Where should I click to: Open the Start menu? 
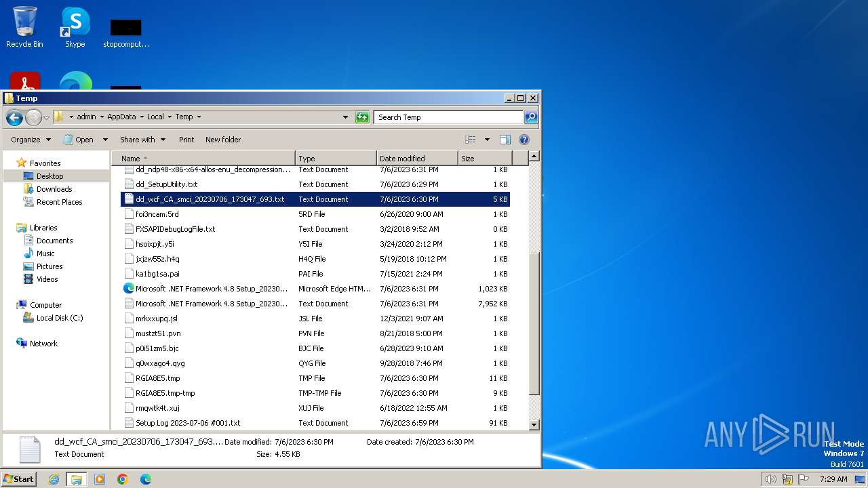pos(19,479)
